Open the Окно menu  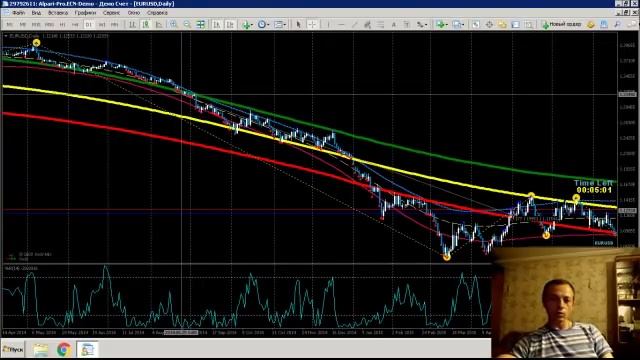(133, 13)
